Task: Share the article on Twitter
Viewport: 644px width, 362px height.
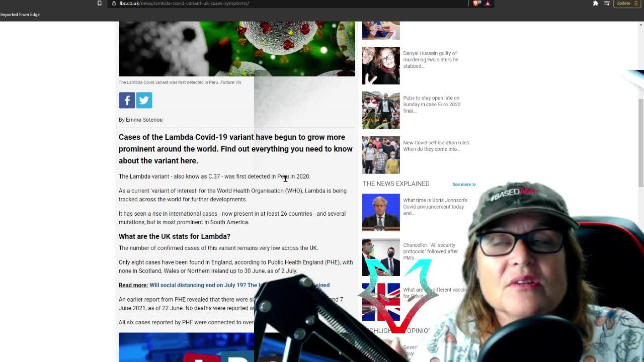Action: click(x=144, y=100)
